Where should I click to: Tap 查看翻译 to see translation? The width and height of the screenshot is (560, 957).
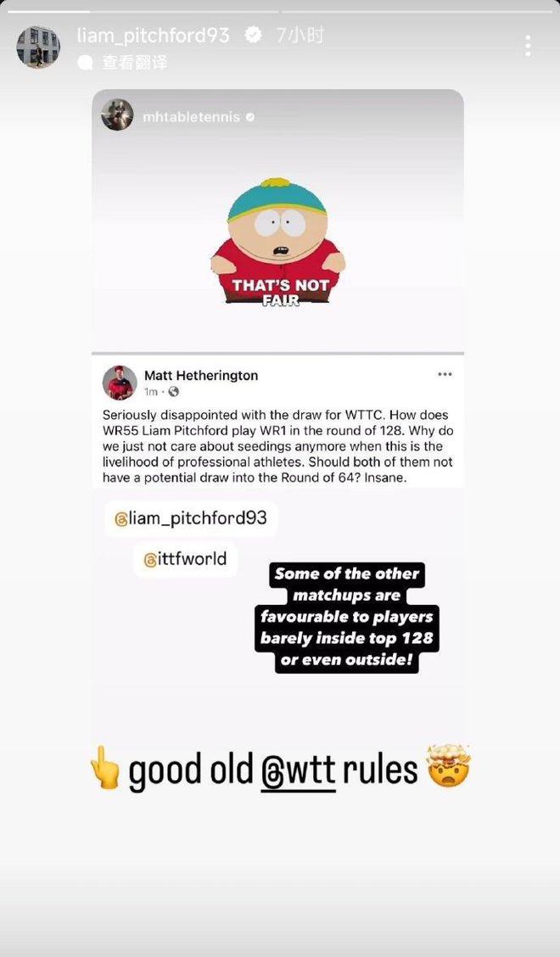[134, 62]
